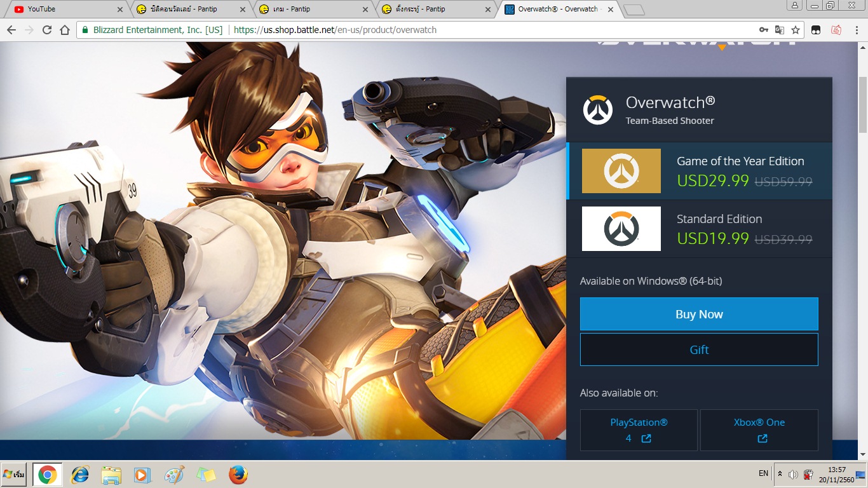This screenshot has height=488, width=868.
Task: Open Paint from the taskbar
Action: (x=174, y=475)
